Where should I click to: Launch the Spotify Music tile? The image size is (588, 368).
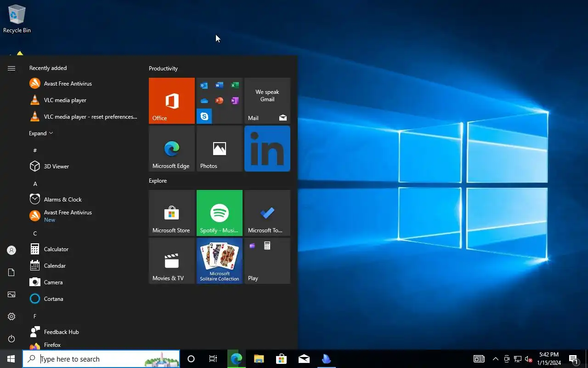220,213
